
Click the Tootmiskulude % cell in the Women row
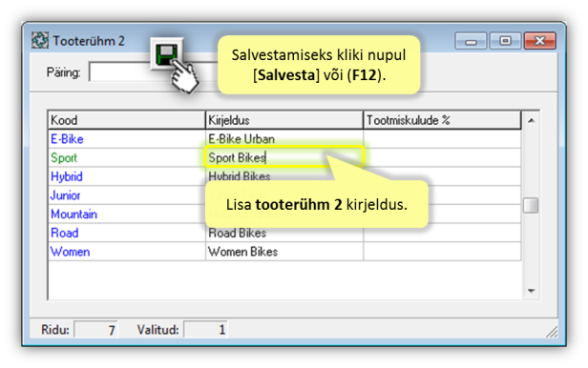(x=443, y=251)
